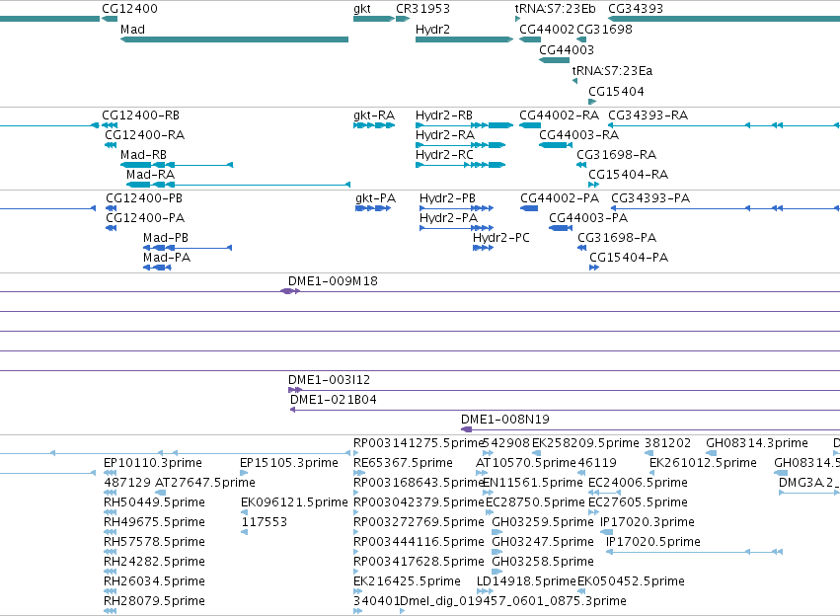The width and height of the screenshot is (840, 616).
Task: Select cDNA EC24006.5prime
Action: (638, 483)
